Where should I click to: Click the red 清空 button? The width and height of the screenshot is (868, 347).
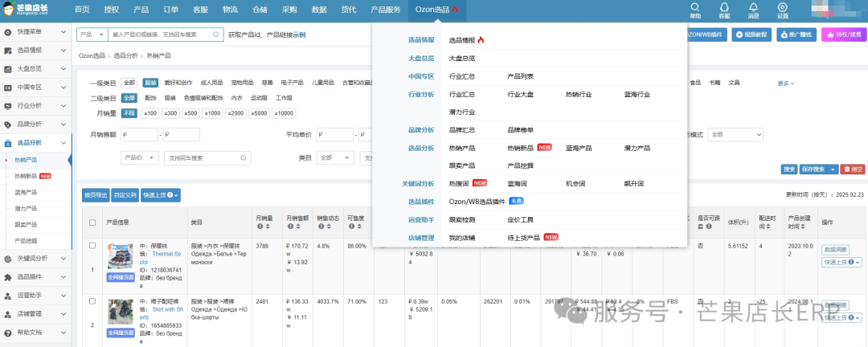(x=853, y=169)
